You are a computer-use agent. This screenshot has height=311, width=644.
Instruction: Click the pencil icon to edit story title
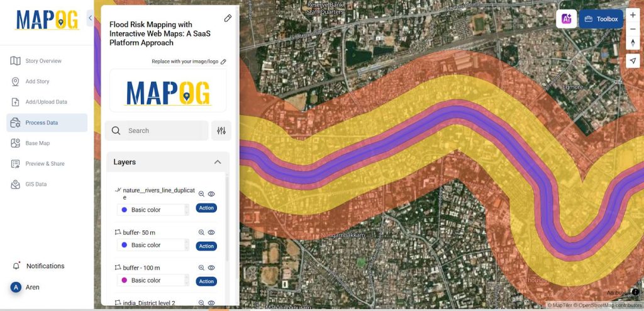[x=228, y=18]
